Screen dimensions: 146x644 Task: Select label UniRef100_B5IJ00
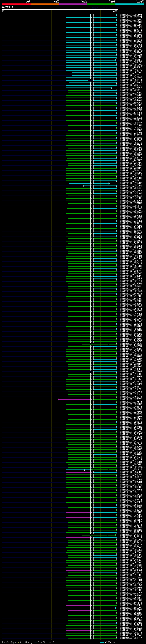131,608
